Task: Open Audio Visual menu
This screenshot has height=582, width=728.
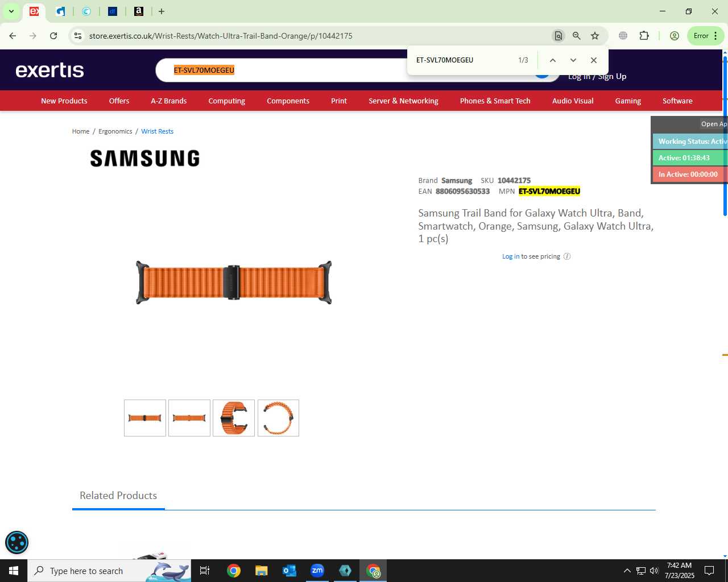Action: pos(573,101)
